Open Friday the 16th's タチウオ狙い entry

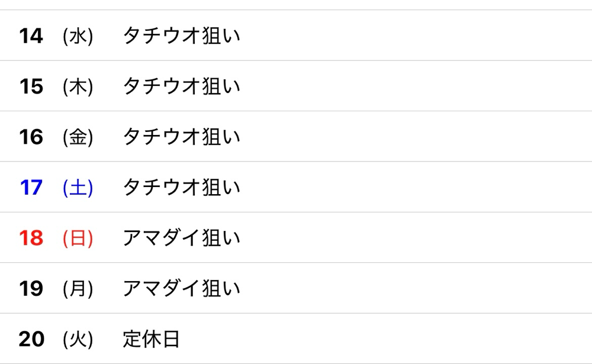pos(181,137)
